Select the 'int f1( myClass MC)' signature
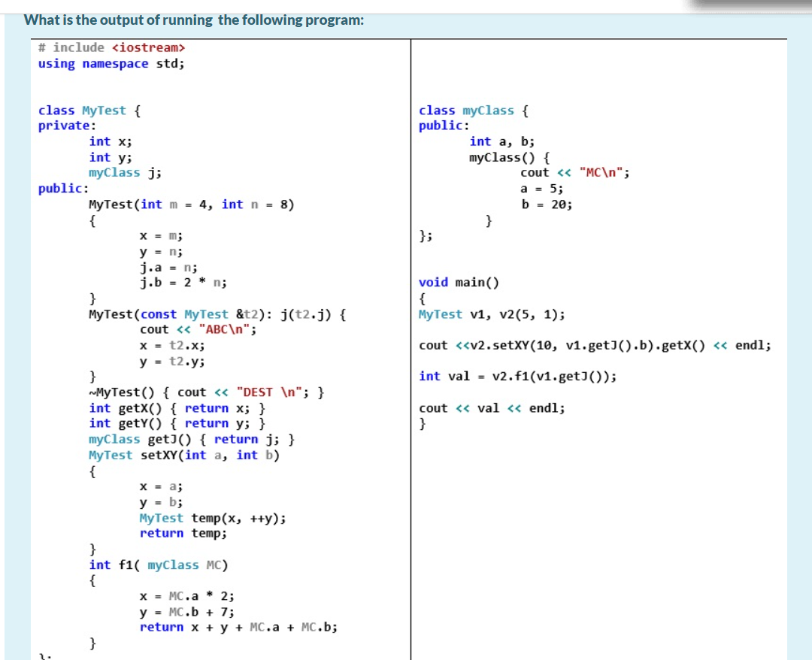The height and width of the screenshot is (660, 812). (x=158, y=565)
